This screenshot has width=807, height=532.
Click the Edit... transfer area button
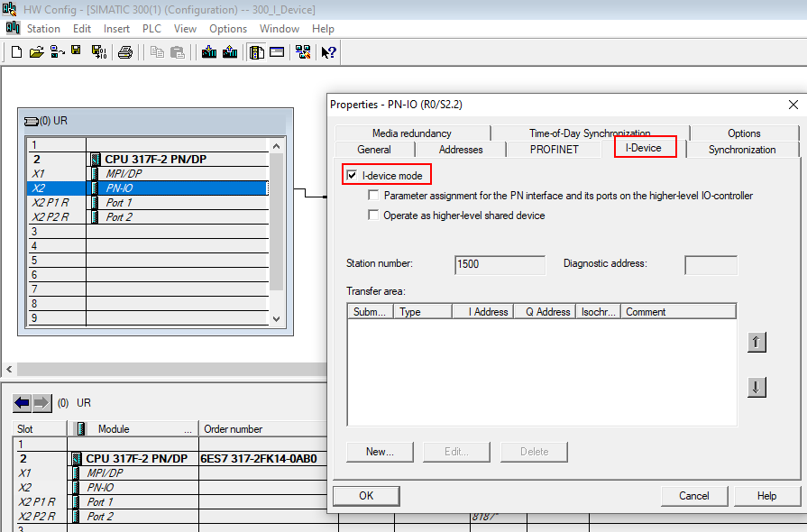[456, 452]
